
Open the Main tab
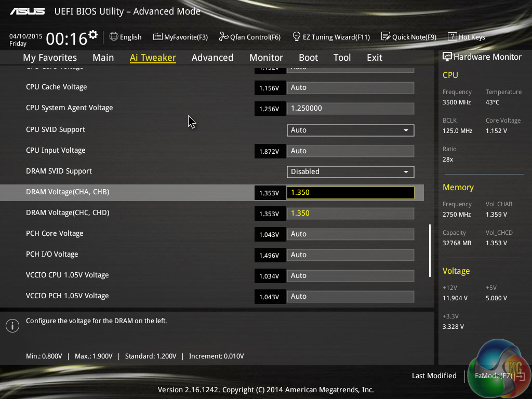pos(103,57)
